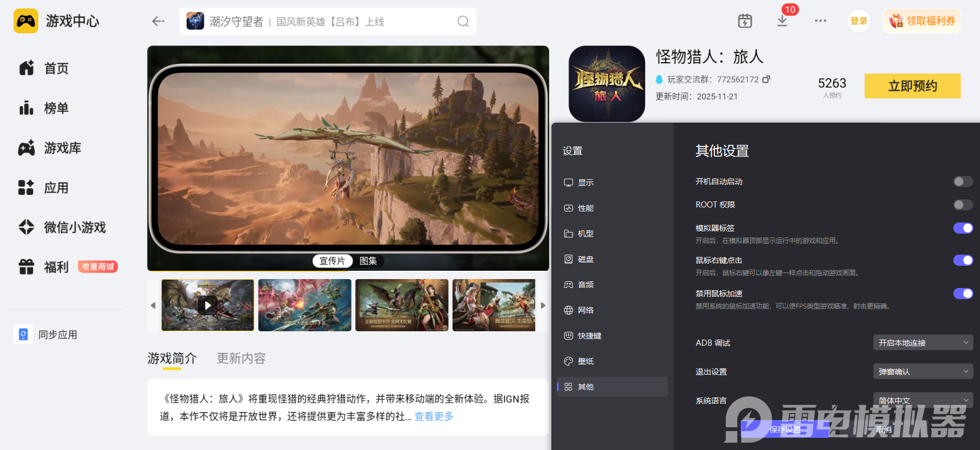Viewport: 980px width, 450px height.
Task: Open the three-dots more menu
Action: (820, 21)
